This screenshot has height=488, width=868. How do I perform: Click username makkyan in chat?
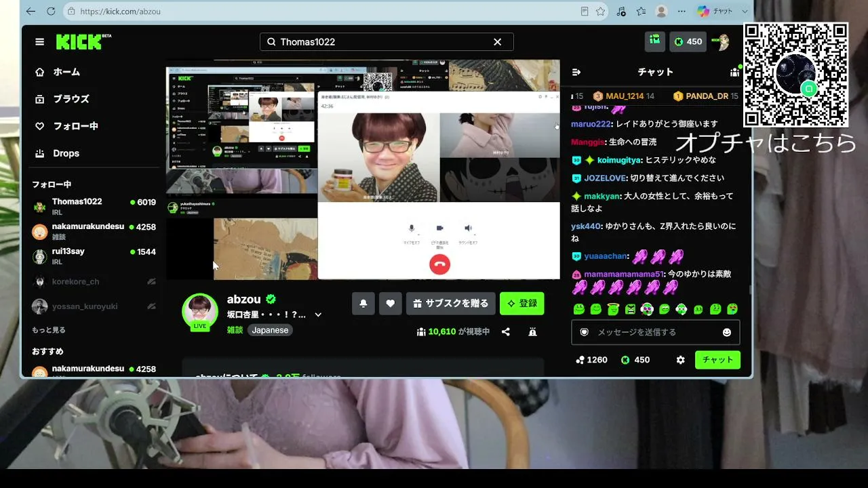click(x=602, y=197)
